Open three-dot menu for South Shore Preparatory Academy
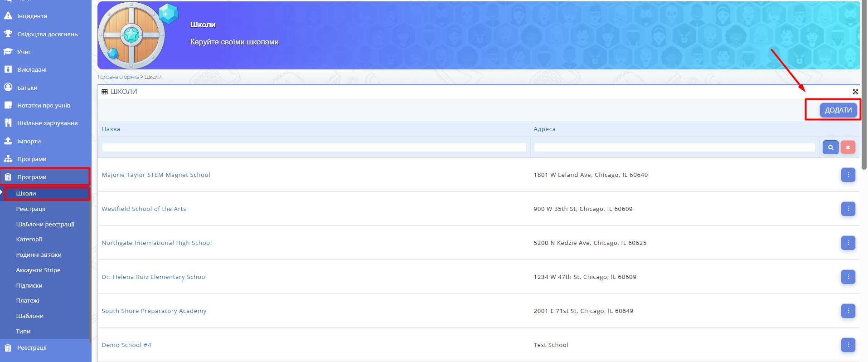The height and width of the screenshot is (362, 868). [848, 311]
